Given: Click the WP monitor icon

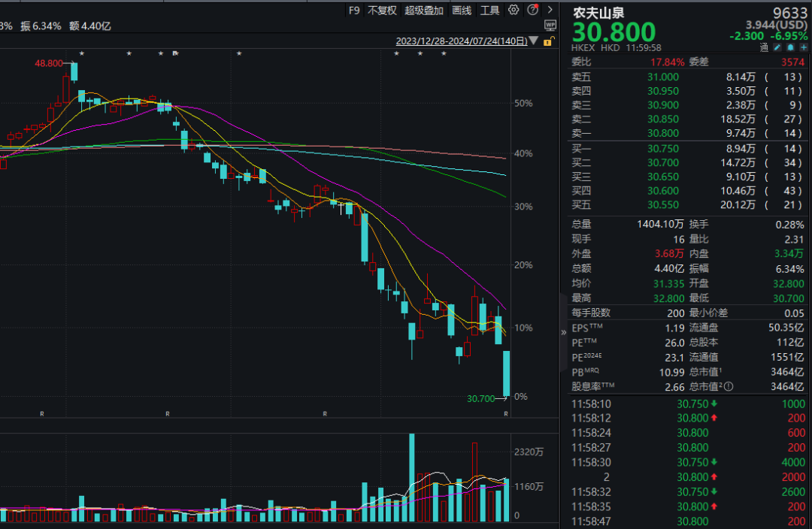Looking at the screenshot, I should pyautogui.click(x=550, y=26).
